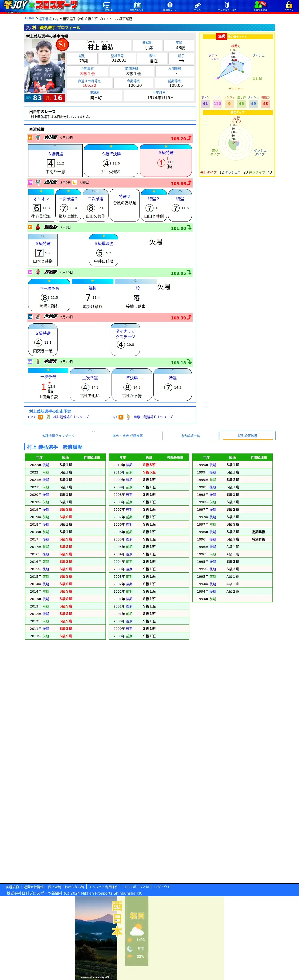The height and width of the screenshot is (980, 299).
Task: Open 西武園 オリオン race result card
Action: pos(41,205)
